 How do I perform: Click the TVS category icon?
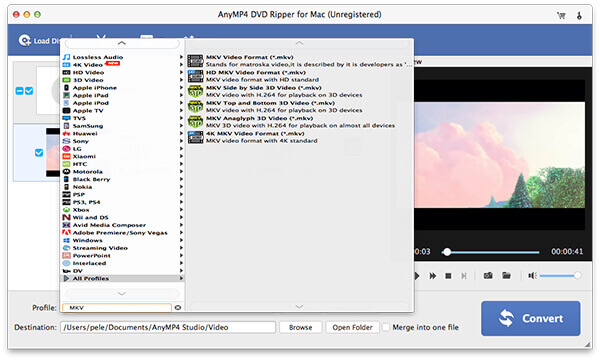pos(66,118)
